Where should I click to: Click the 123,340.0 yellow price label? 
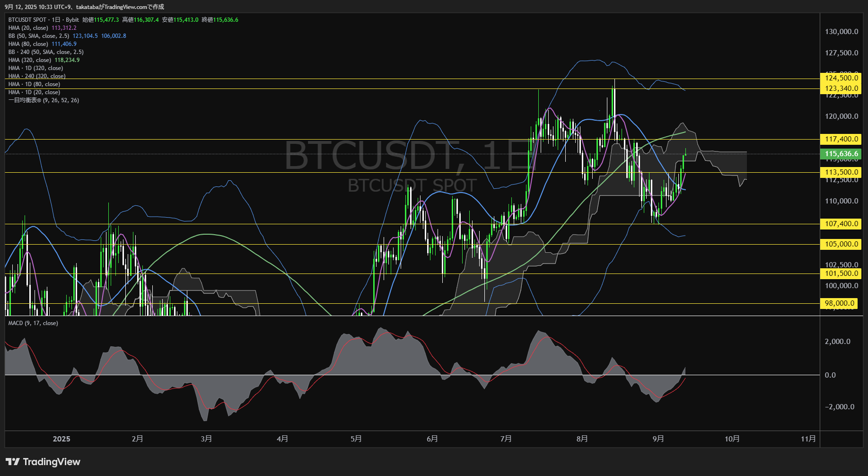coord(842,88)
